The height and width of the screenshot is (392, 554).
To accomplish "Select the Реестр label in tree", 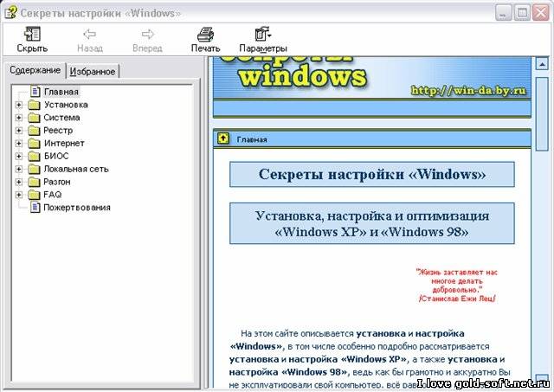I will 58,131.
